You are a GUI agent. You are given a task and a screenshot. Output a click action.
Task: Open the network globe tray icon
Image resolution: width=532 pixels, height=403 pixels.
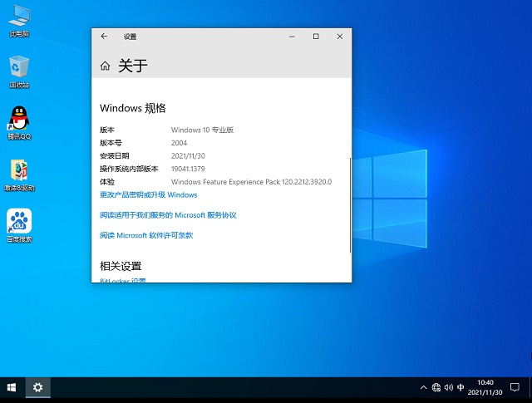[x=436, y=388]
